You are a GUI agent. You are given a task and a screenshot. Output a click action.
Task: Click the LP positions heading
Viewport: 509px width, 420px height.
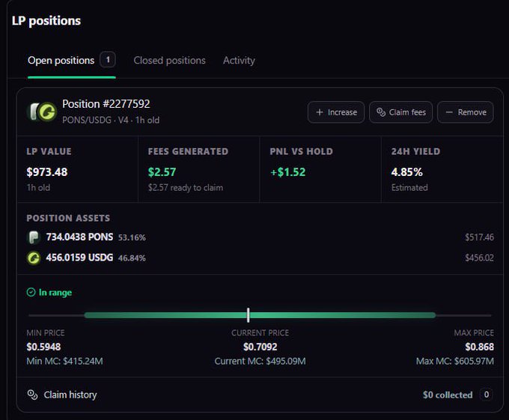point(46,21)
